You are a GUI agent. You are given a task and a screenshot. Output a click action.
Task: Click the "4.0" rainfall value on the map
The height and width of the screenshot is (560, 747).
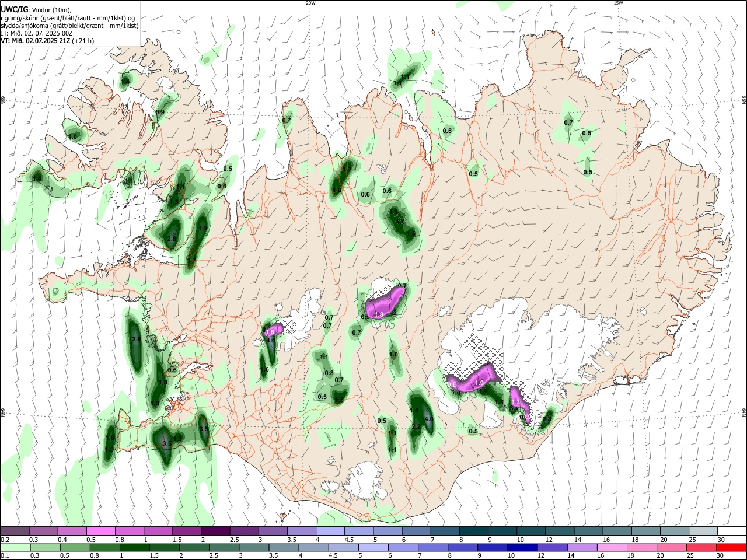tap(429, 419)
